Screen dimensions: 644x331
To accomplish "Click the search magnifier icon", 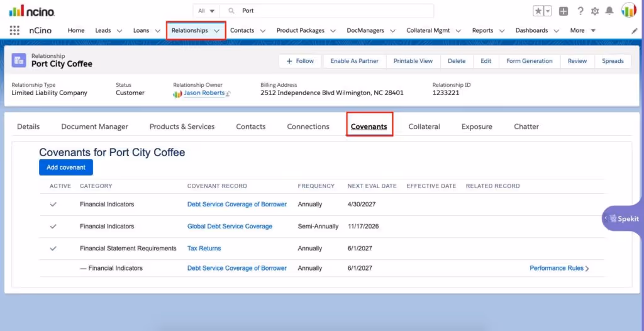I will 231,11.
